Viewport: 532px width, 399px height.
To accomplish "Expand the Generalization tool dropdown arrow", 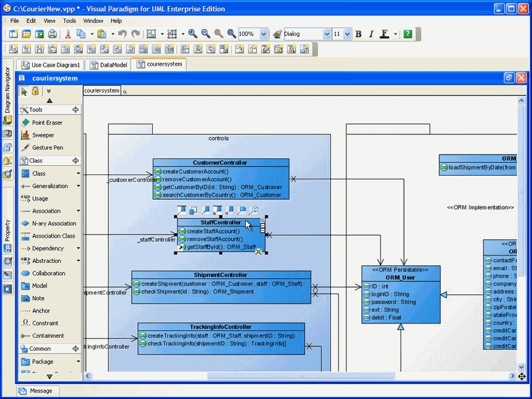I will click(x=79, y=186).
